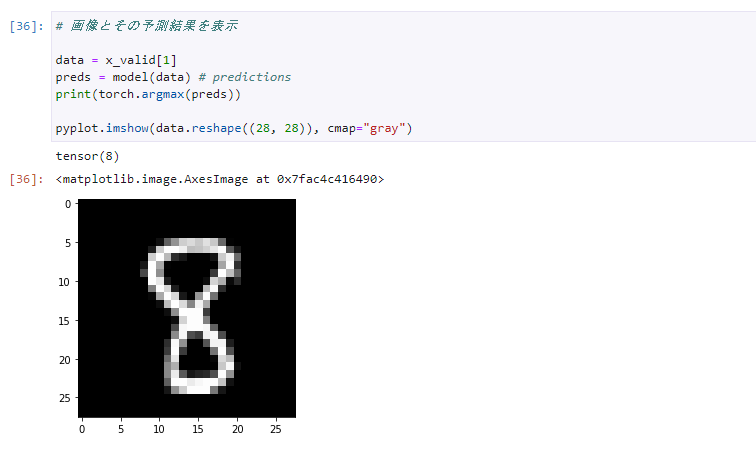The image size is (756, 451).
Task: Click x-axis tick label 15 on plot
Action: (198, 429)
